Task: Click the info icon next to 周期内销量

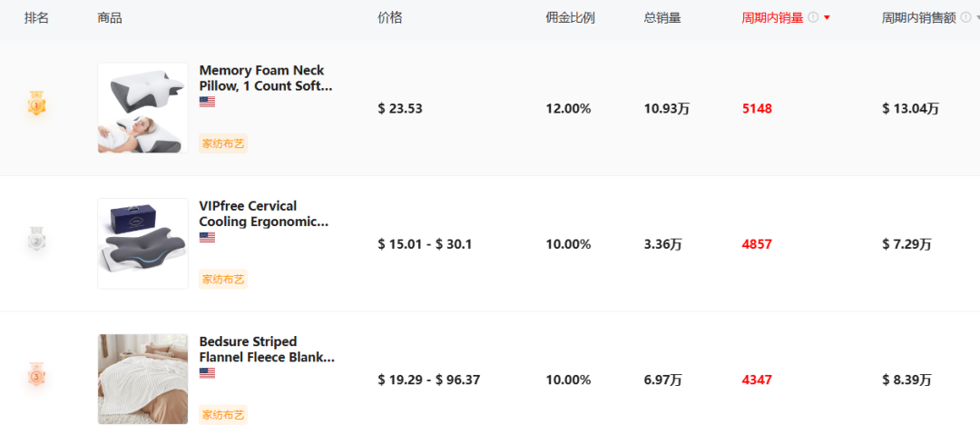Action: [812, 17]
